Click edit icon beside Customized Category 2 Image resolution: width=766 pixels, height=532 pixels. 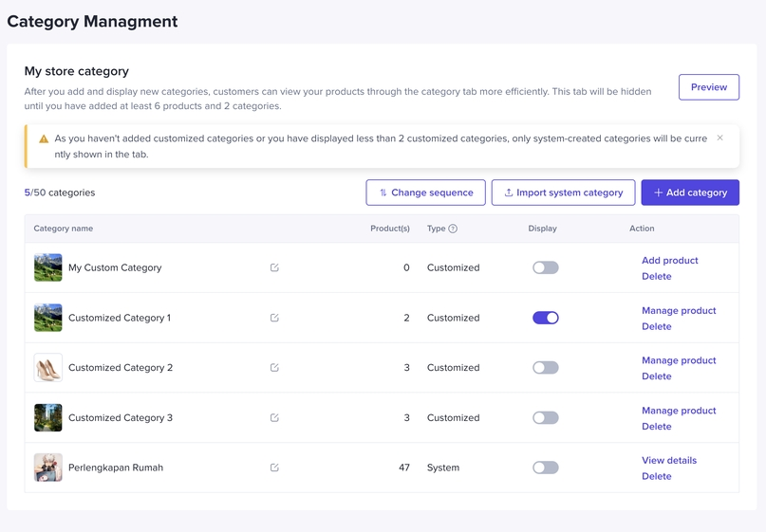(x=274, y=368)
